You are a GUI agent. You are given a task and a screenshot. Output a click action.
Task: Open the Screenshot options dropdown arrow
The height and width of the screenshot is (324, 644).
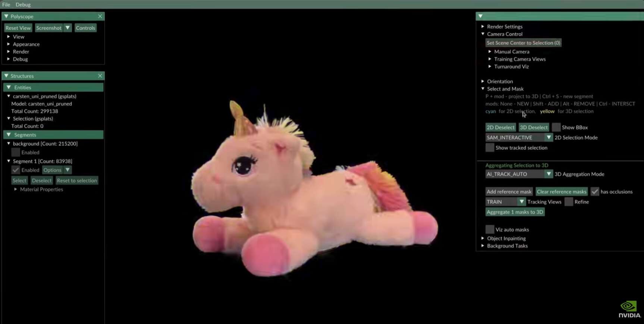[67, 28]
